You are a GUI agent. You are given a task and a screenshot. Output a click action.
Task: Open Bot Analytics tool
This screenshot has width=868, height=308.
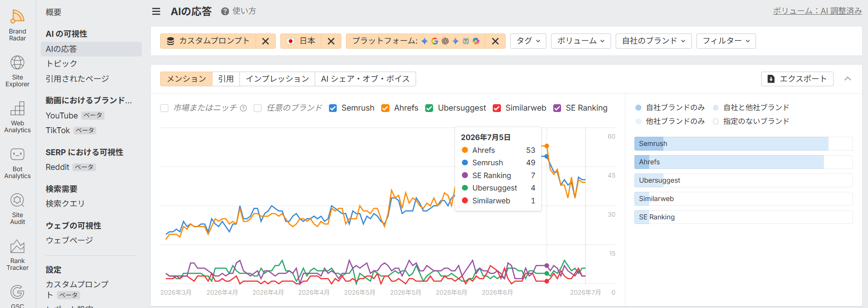(17, 163)
